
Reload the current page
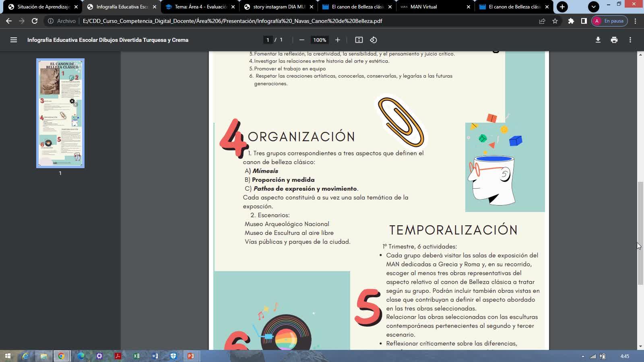point(35,21)
